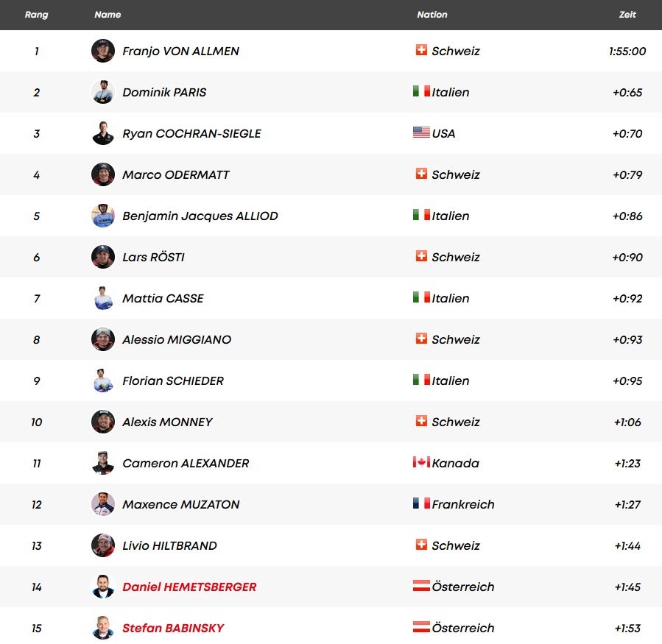Screen dimensions: 662x644
Task: Click Franjo von Allmen's avatar photo
Action: click(x=103, y=51)
